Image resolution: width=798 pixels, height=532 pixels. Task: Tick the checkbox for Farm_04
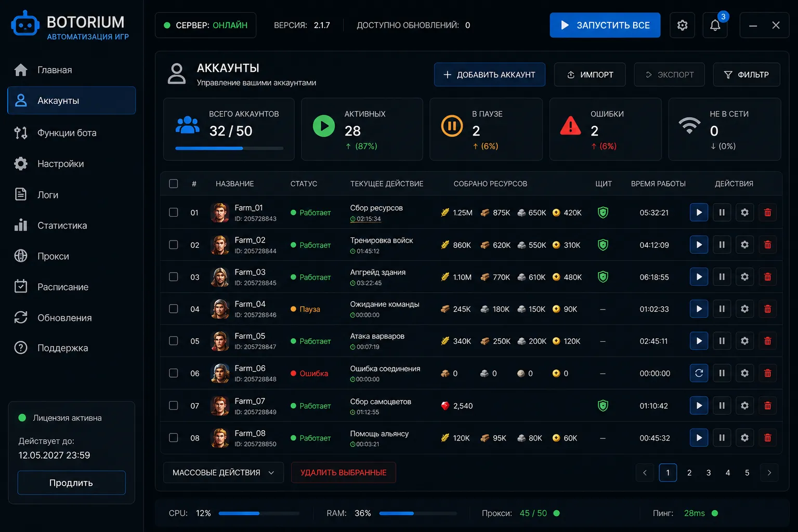point(174,309)
